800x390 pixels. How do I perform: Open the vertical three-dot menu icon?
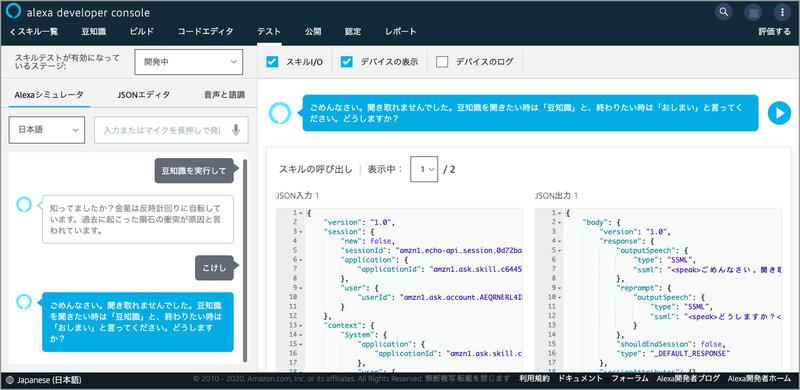click(x=782, y=12)
